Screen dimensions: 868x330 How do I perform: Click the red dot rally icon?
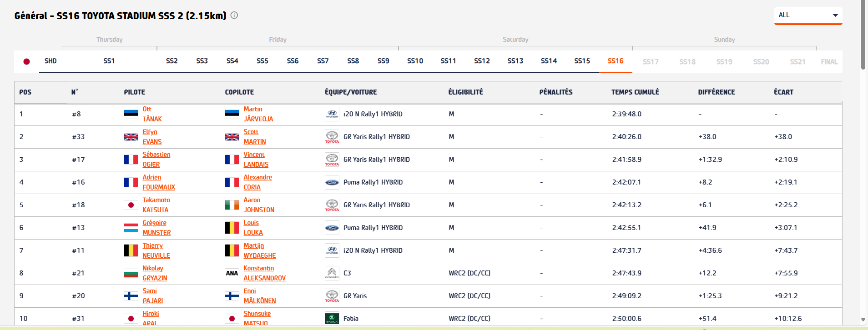pyautogui.click(x=26, y=61)
